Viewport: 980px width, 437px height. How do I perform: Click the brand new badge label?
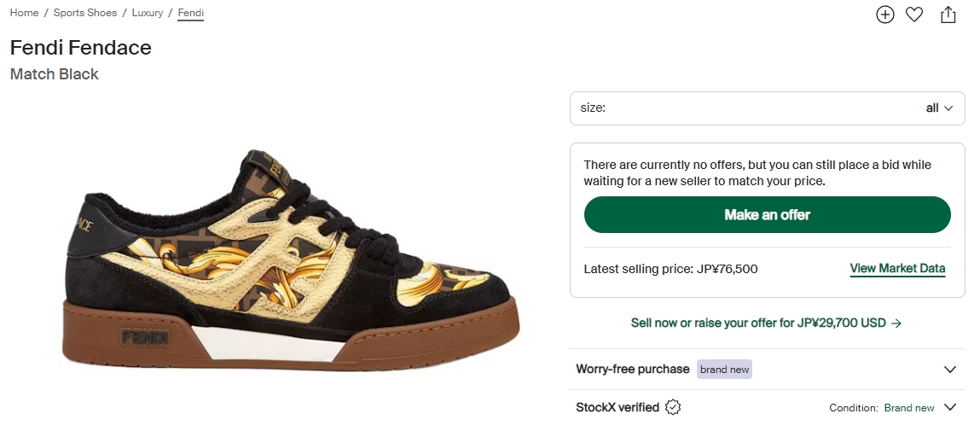[x=725, y=370]
